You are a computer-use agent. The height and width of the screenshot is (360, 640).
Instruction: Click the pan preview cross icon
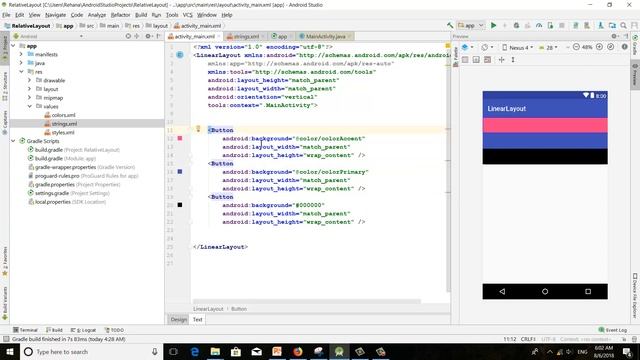pyautogui.click(x=502, y=60)
